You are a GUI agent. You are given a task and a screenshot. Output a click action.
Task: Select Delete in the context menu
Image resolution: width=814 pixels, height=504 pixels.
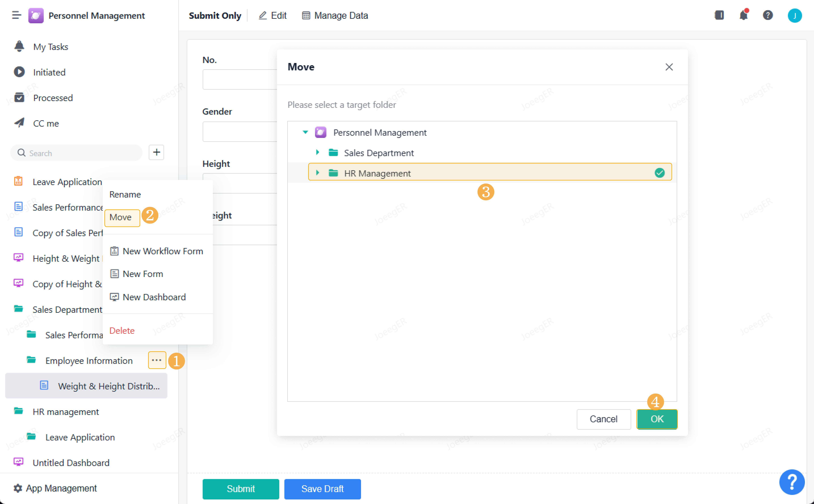point(122,330)
